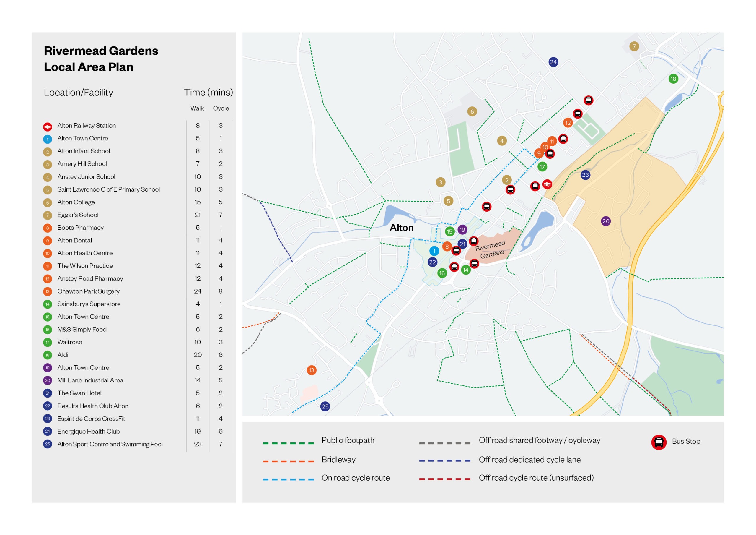Click the northernmost bus stop icon near marker 24
Viewport: 756px width, 535px height.
(x=588, y=100)
